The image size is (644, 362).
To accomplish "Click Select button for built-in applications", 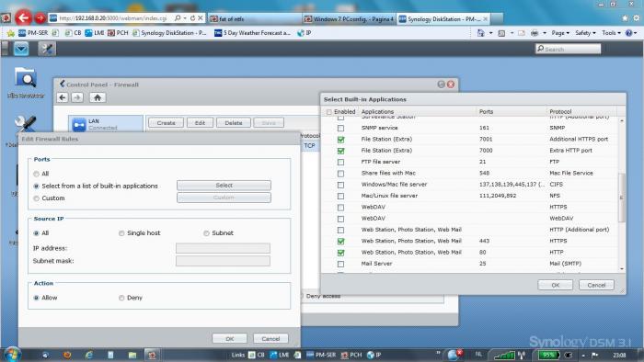I will coord(224,186).
